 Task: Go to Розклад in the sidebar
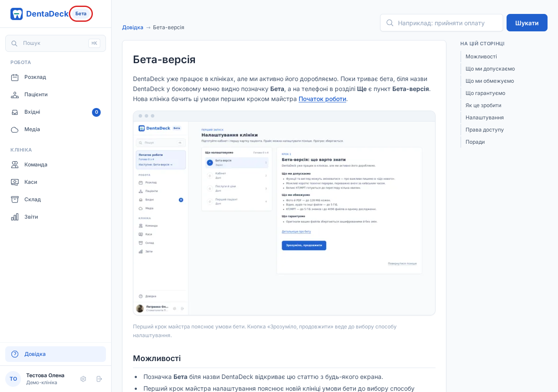tap(55, 77)
